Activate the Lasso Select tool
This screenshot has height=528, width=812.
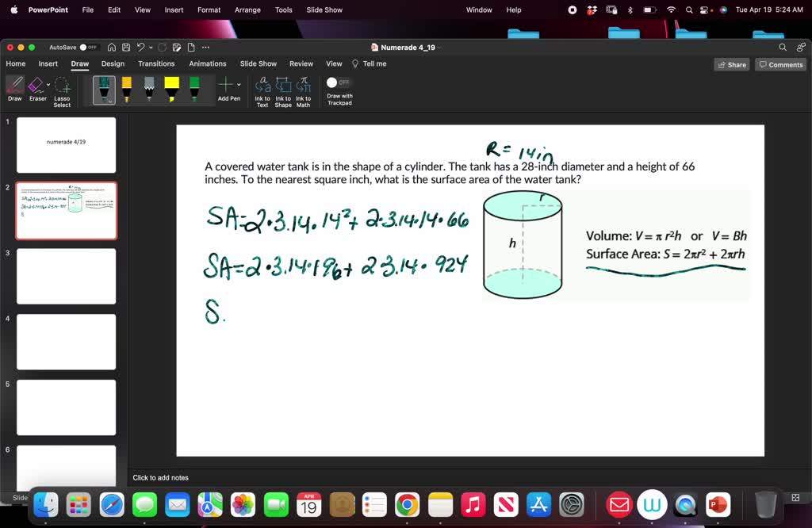click(x=62, y=87)
